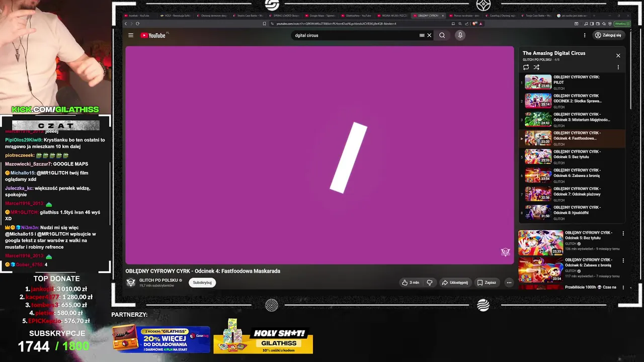Screen dimensions: 644x362
Task: Open options for recommended Odcinek 5 video
Action: 623,233
